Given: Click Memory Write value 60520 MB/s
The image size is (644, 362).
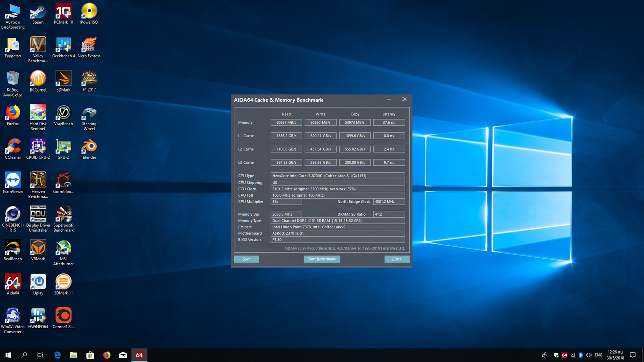Looking at the screenshot, I should [320, 122].
